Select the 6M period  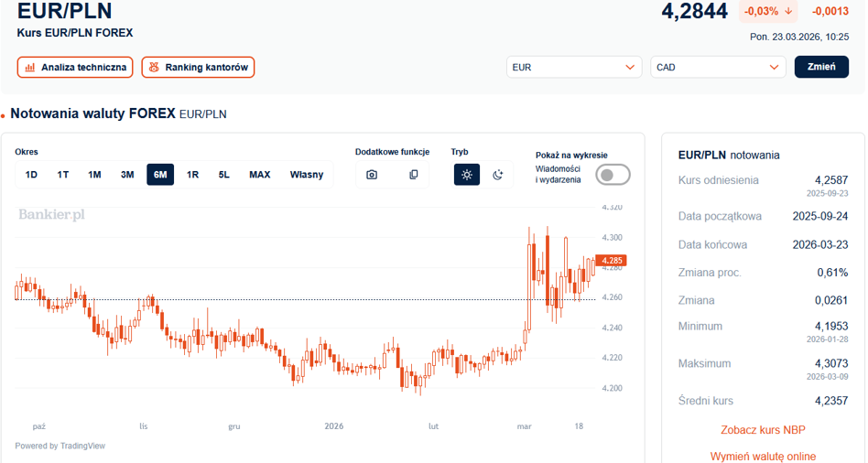point(160,175)
